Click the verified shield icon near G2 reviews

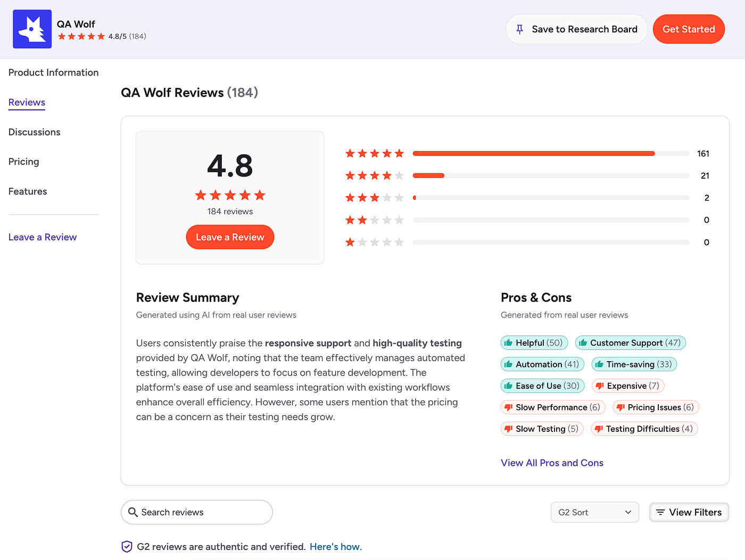127,547
